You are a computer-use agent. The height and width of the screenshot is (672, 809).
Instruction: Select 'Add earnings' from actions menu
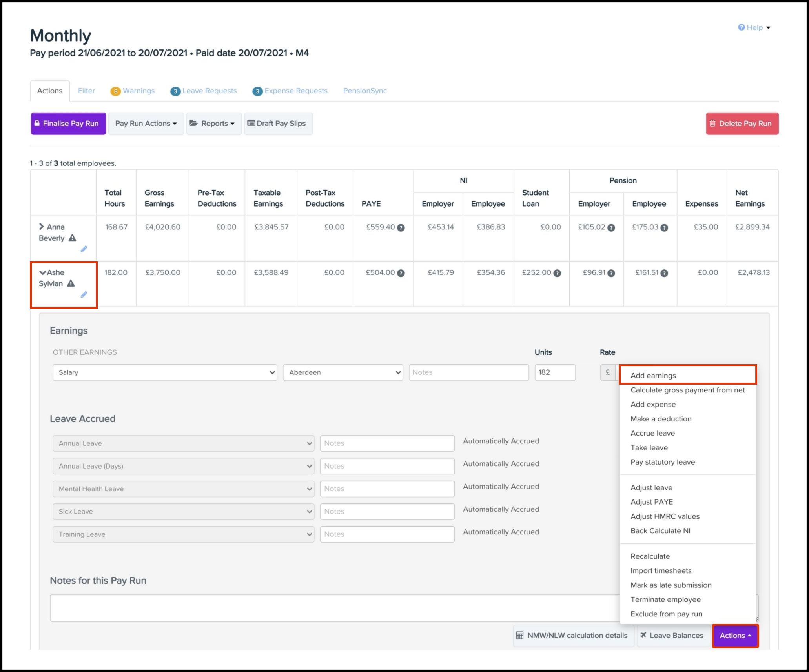653,376
